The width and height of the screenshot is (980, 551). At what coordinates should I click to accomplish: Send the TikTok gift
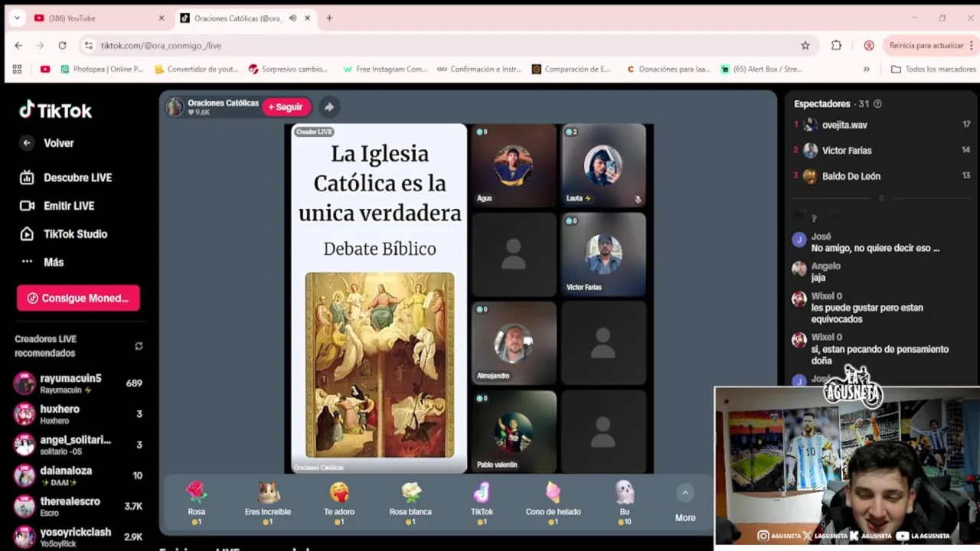[482, 502]
